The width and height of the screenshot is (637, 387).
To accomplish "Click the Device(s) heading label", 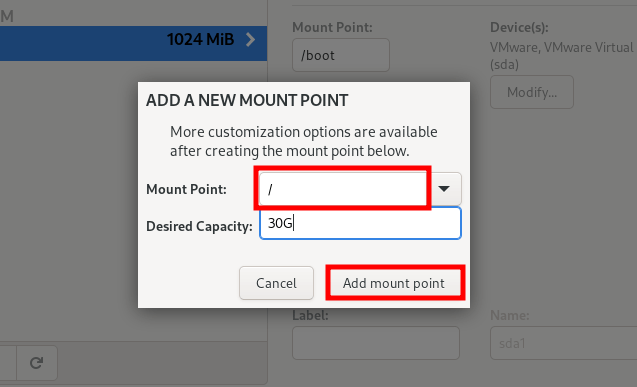I will [x=519, y=27].
